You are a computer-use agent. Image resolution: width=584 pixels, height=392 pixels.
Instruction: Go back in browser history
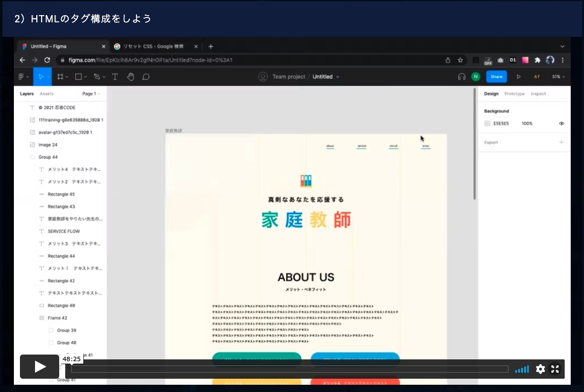pyautogui.click(x=22, y=60)
